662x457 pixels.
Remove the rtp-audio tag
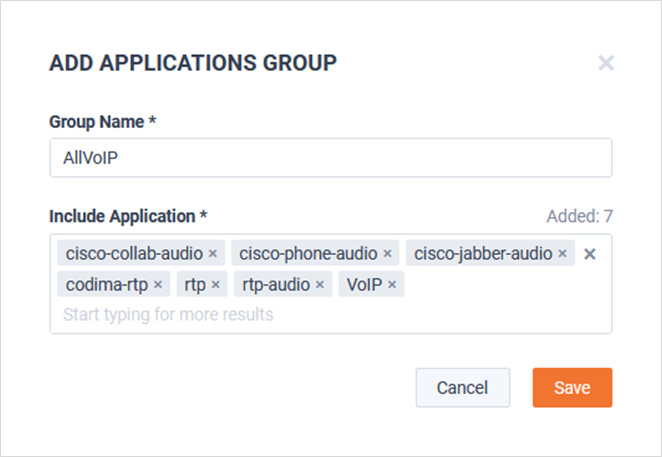coord(320,285)
